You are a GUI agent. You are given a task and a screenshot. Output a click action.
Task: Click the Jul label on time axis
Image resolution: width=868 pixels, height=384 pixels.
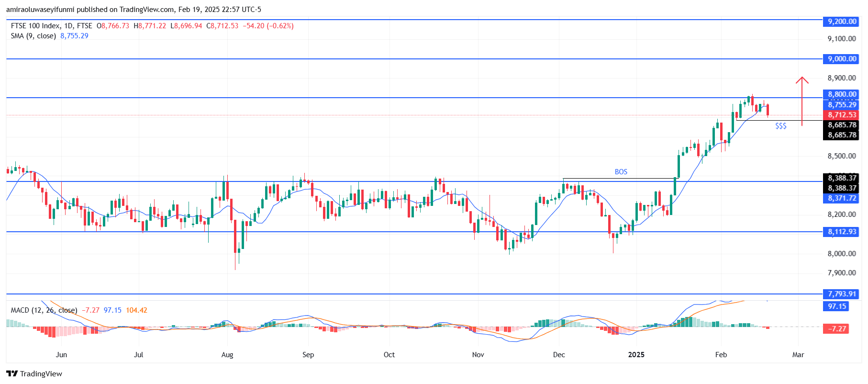coord(138,355)
